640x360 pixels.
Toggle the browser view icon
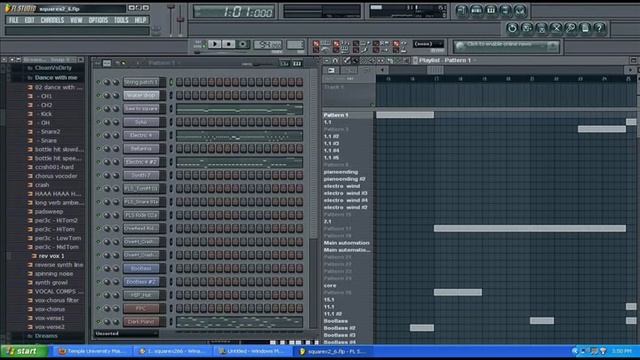coord(505,10)
